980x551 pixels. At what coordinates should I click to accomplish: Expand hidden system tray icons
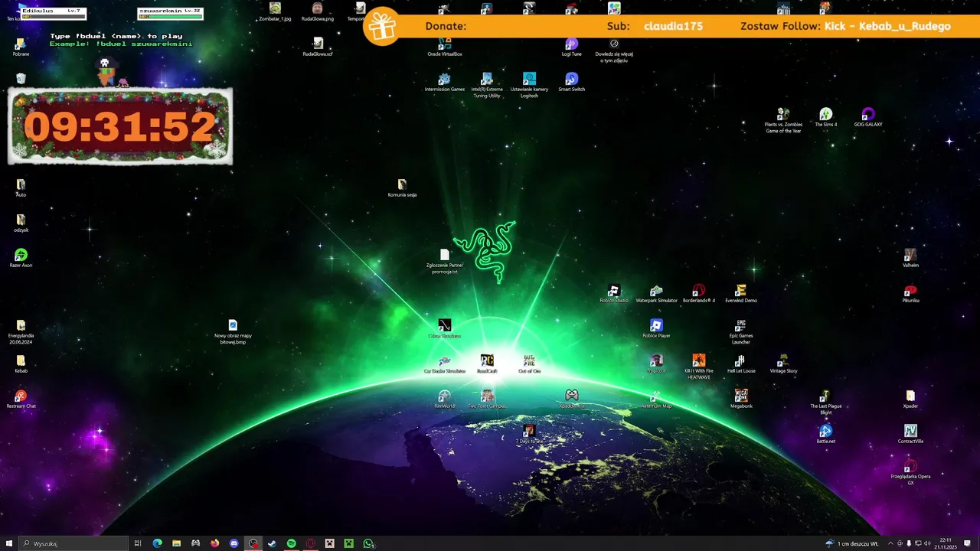point(891,543)
